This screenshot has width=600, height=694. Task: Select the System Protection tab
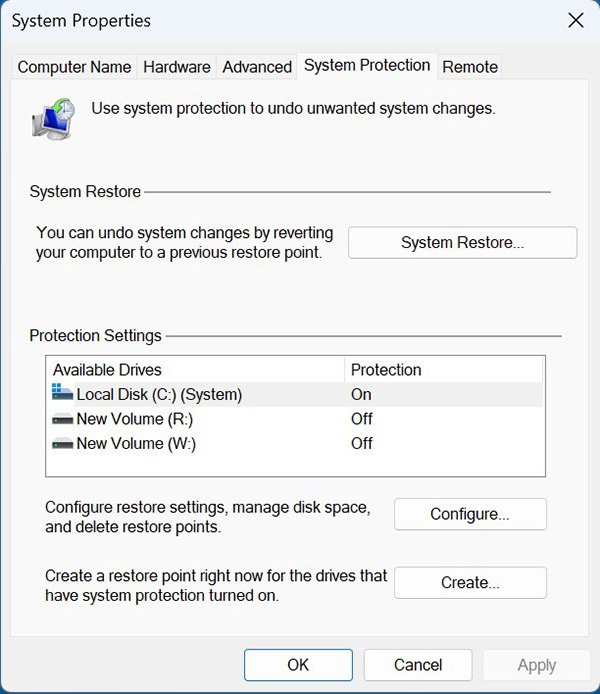[367, 65]
